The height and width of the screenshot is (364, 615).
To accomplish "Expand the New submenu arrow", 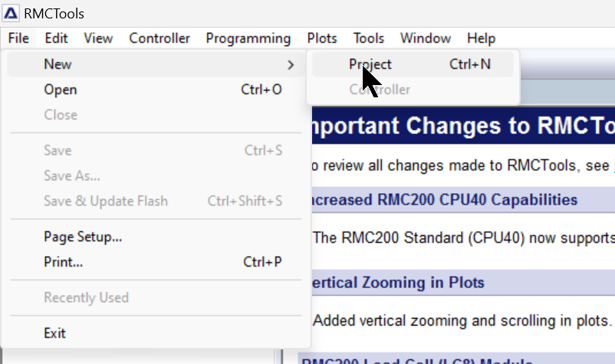I will (290, 64).
